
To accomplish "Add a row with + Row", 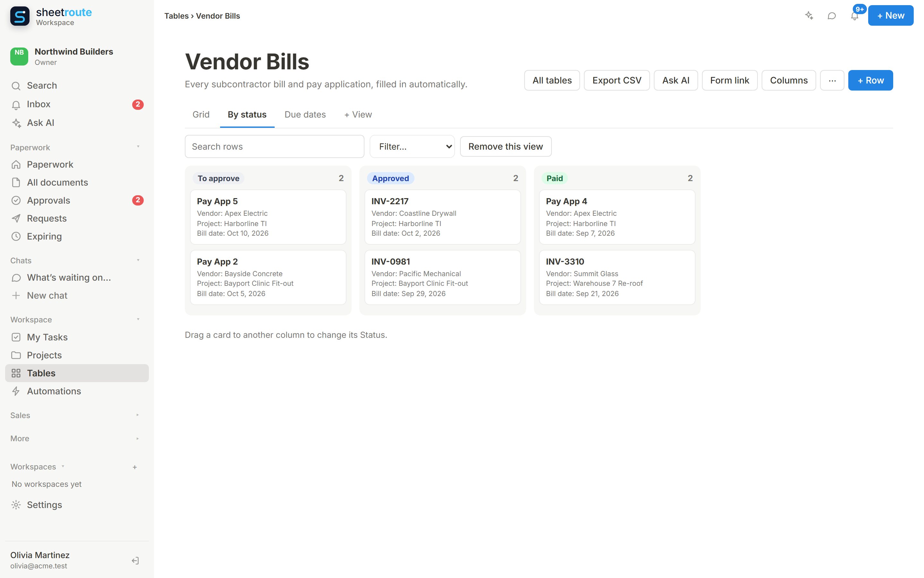I will tap(870, 80).
